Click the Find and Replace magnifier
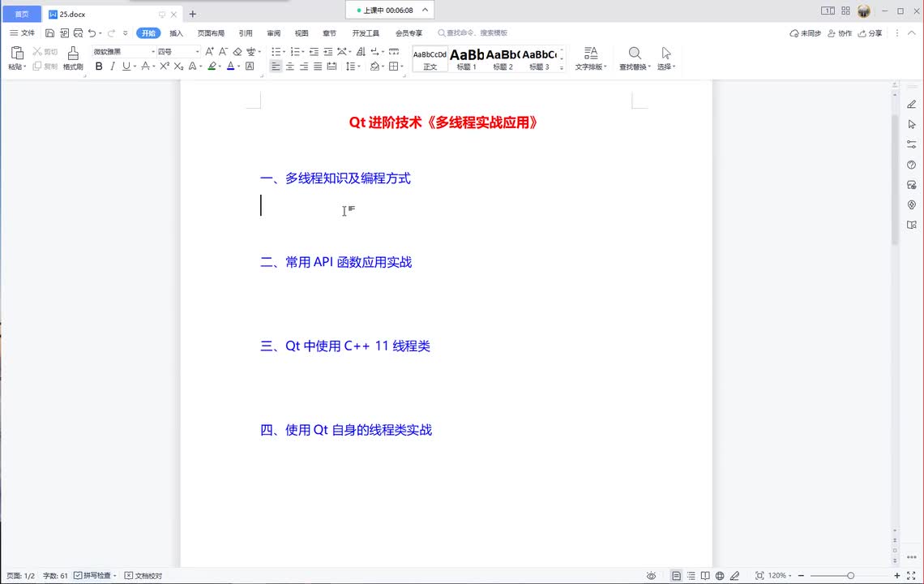The image size is (924, 584). (634, 54)
